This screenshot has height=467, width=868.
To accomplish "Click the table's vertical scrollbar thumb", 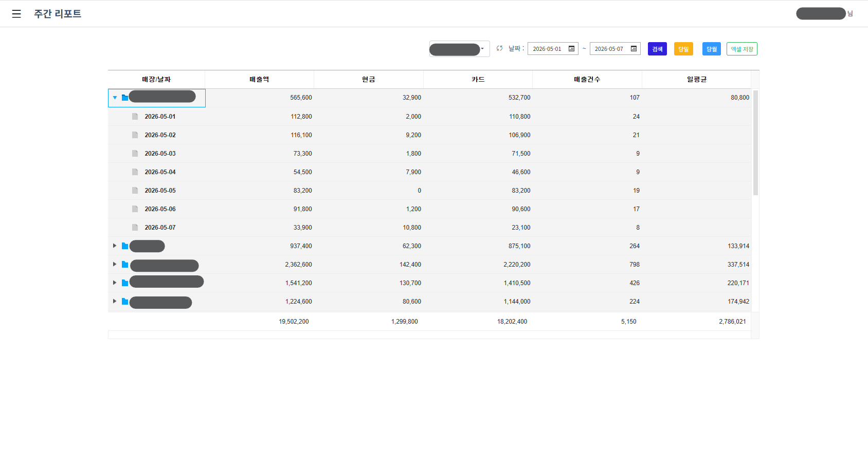I will (x=755, y=143).
